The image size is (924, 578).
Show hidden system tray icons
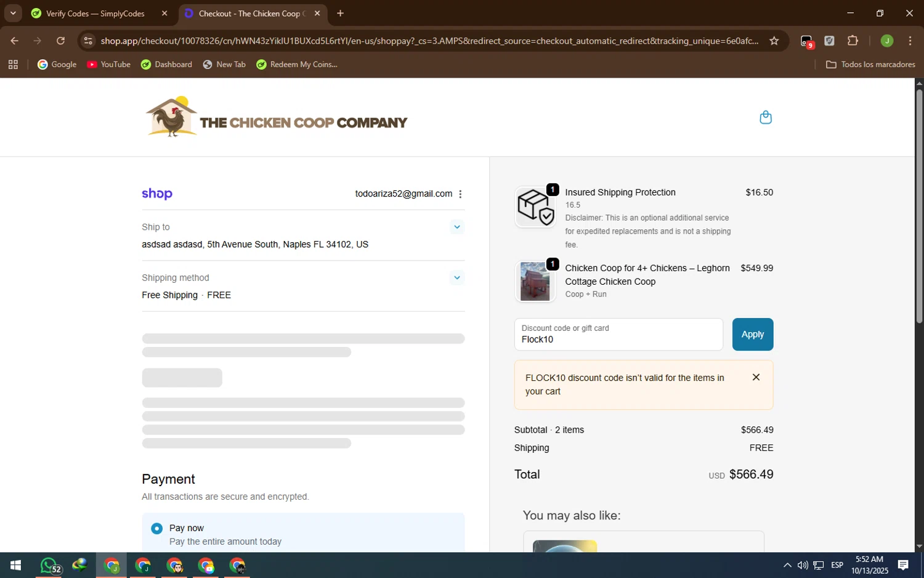click(x=787, y=566)
